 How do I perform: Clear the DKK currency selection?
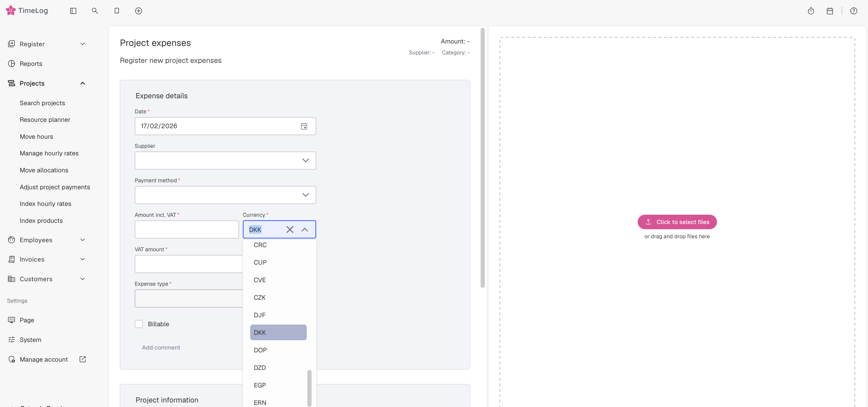(289, 230)
